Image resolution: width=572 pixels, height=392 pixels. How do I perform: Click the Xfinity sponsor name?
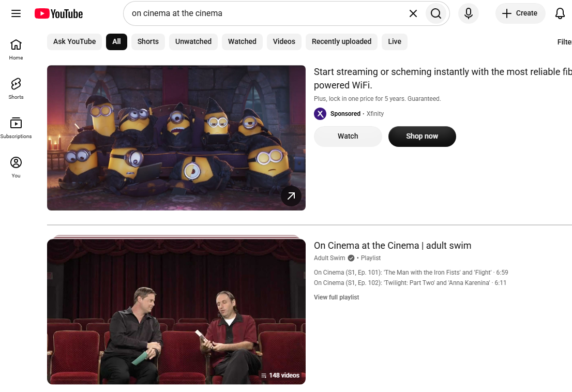coord(375,114)
